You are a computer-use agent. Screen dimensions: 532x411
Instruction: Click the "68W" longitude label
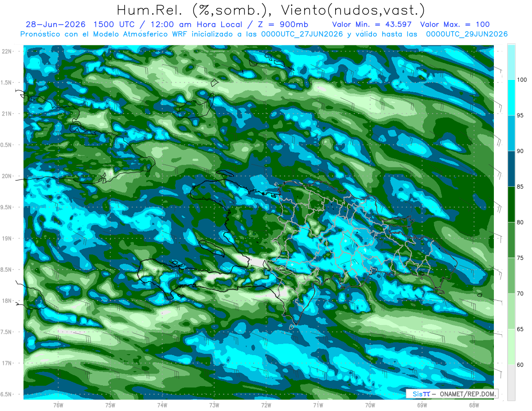pos(474,405)
